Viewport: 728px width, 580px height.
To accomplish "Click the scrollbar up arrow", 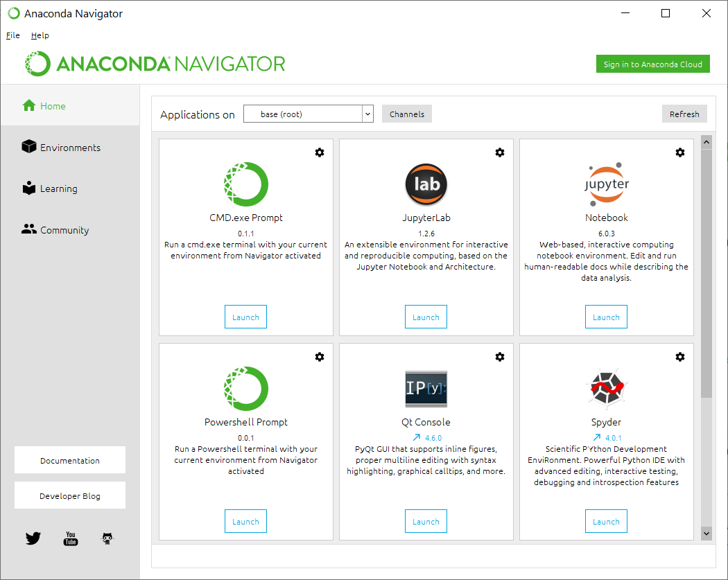I will coord(707,142).
